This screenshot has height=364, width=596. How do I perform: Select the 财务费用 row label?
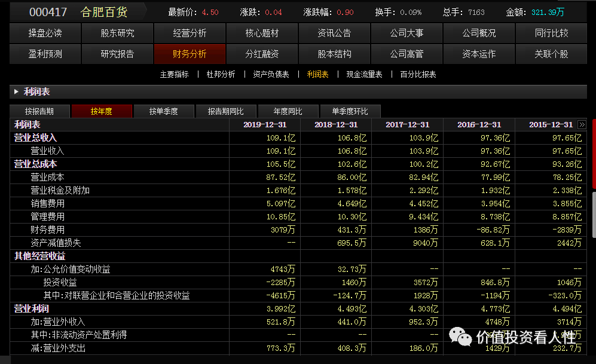tap(47, 230)
